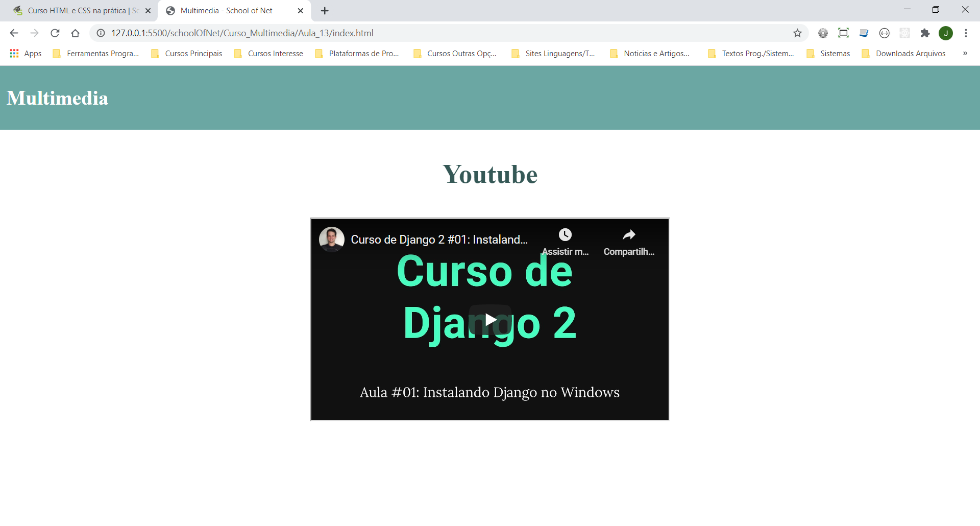Viewport: 980px width, 526px height.
Task: Go back to the previous page
Action: click(x=14, y=33)
